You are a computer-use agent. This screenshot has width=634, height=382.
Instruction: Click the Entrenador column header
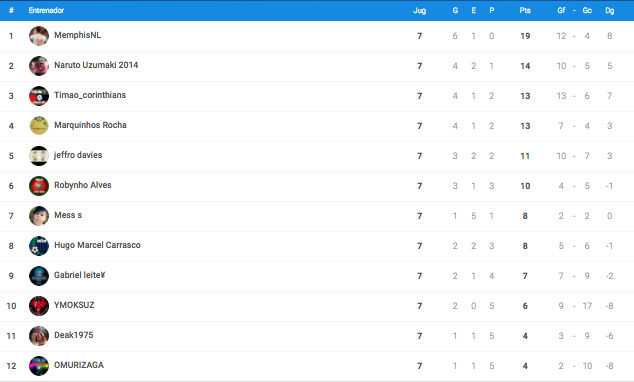click(46, 11)
